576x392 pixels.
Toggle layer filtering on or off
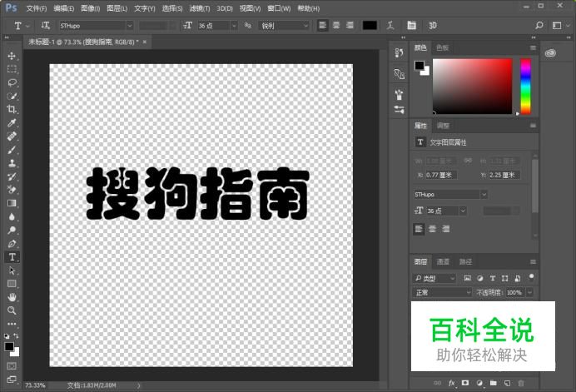pos(531,276)
